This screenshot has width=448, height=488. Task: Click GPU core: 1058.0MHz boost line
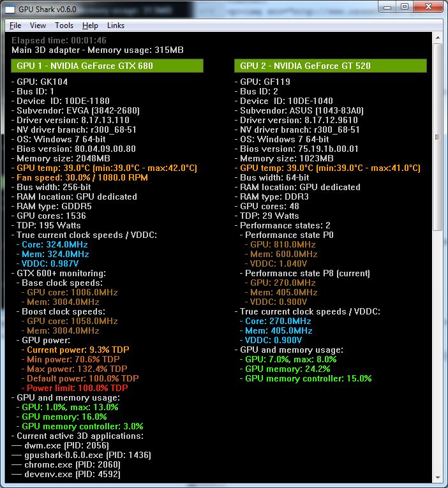(70, 321)
